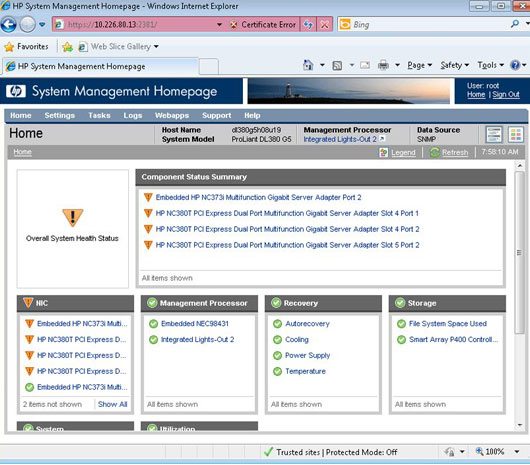Image resolution: width=530 pixels, height=465 pixels.
Task: Click the red Stop loading icon
Action: tap(324, 25)
